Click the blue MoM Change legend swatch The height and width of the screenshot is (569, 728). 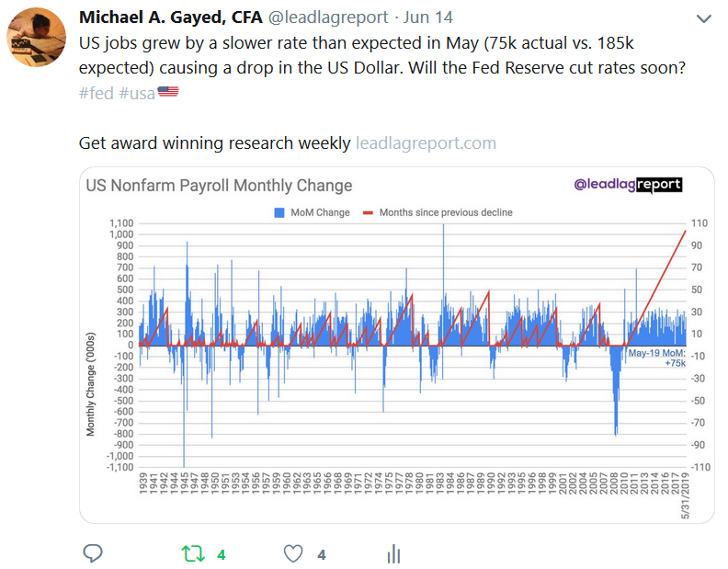point(279,212)
